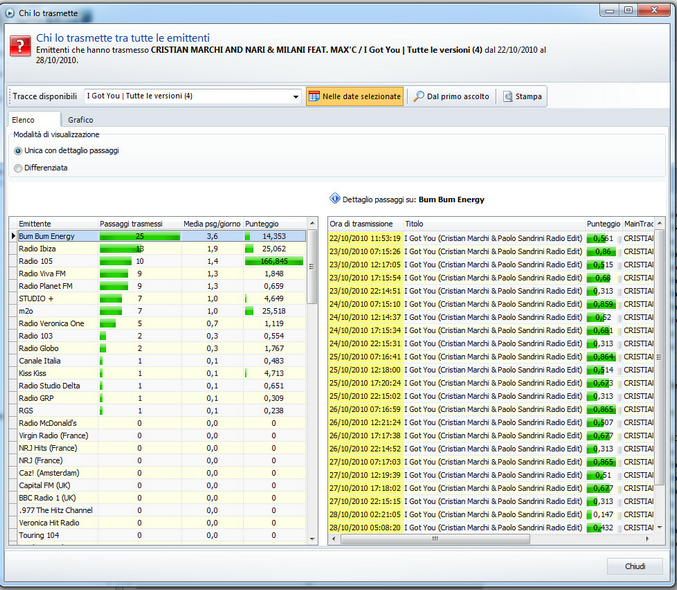Click the calendar icon in Nelle date selezionate
The width and height of the screenshot is (677, 590).
tap(314, 96)
